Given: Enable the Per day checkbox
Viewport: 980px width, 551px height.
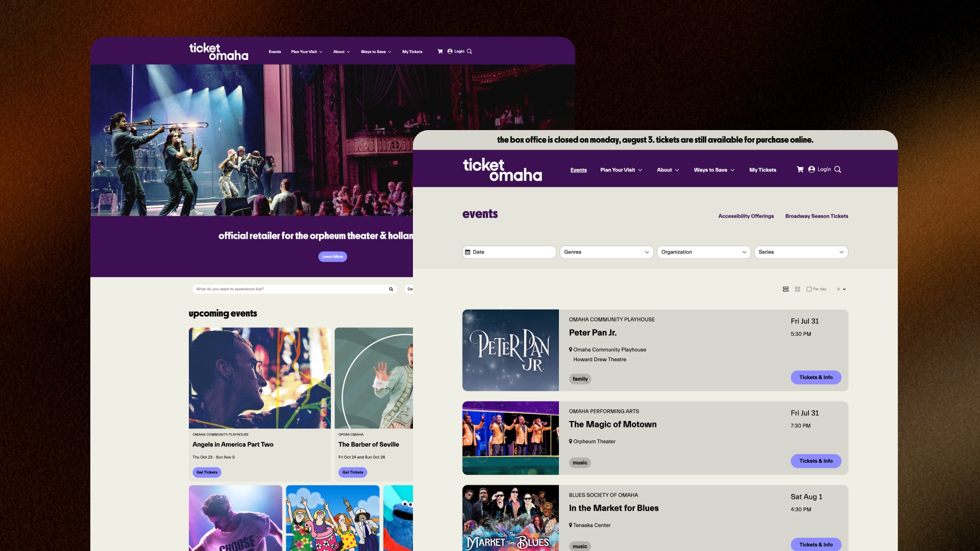Looking at the screenshot, I should pyautogui.click(x=809, y=289).
